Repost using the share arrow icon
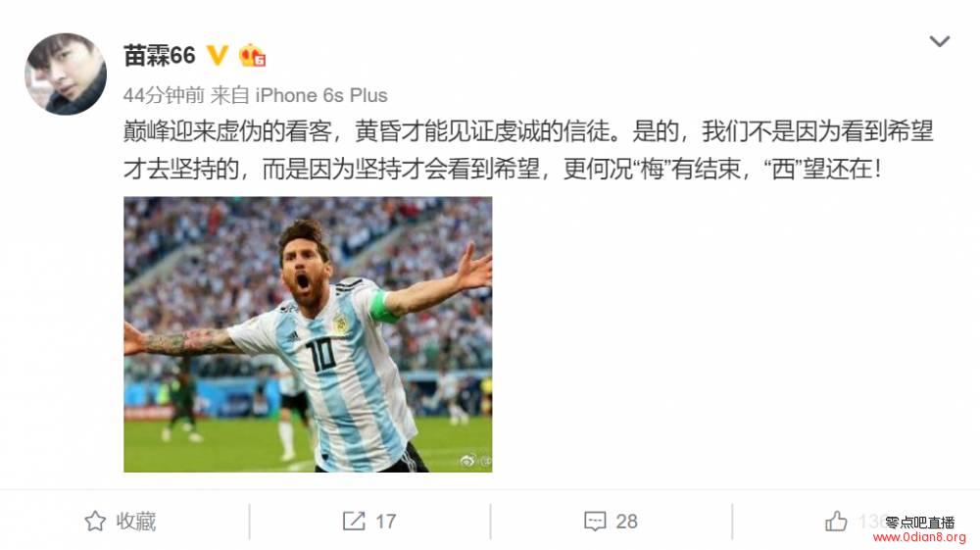 pyautogui.click(x=354, y=521)
